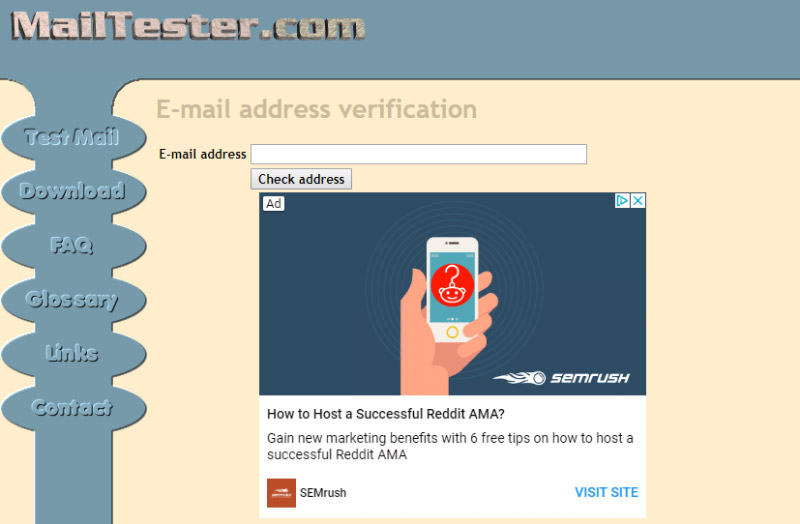Image resolution: width=800 pixels, height=524 pixels.
Task: Click the ad description about six free tips
Action: coord(450,446)
